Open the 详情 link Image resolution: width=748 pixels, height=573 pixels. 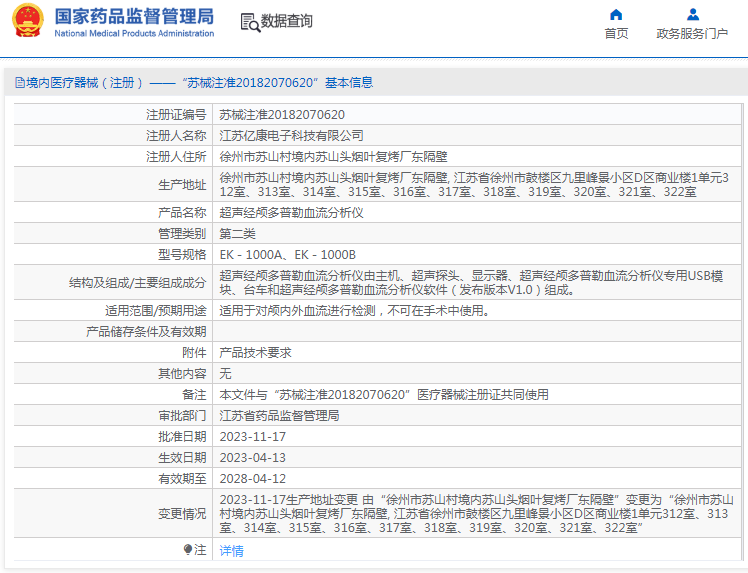tap(231, 551)
